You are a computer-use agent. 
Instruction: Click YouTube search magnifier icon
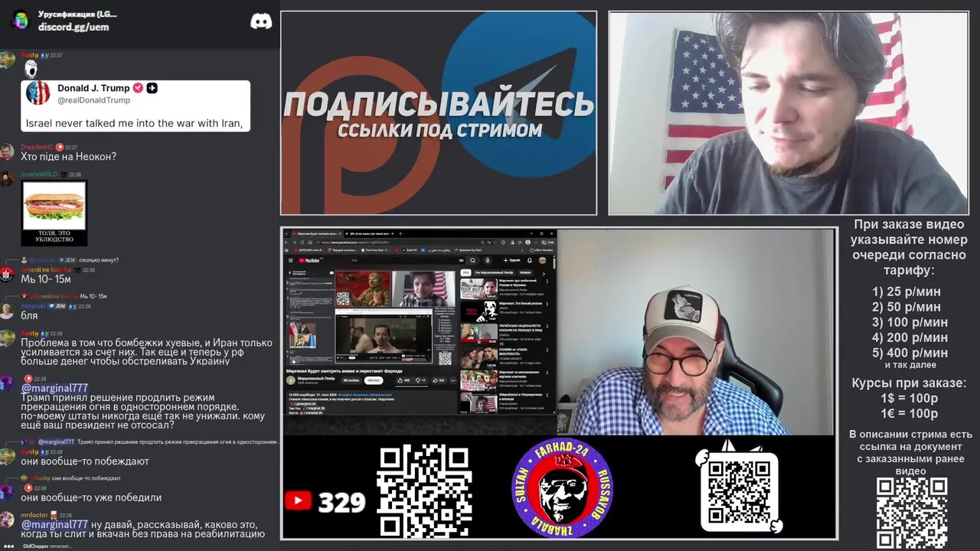[x=472, y=260]
